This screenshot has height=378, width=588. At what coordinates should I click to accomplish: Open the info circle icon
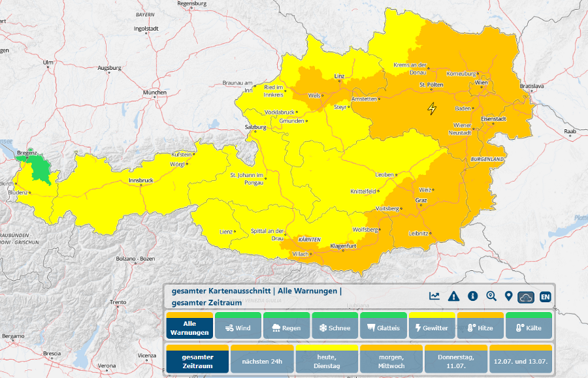(x=472, y=296)
